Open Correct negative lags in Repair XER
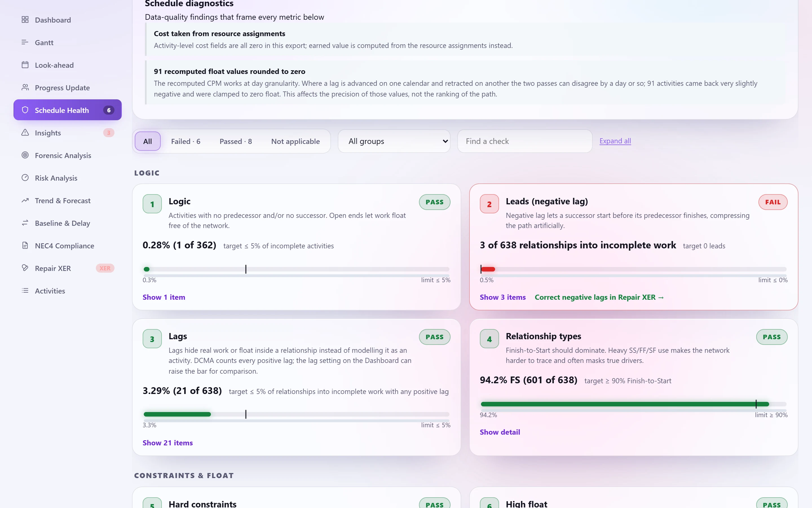 point(599,297)
